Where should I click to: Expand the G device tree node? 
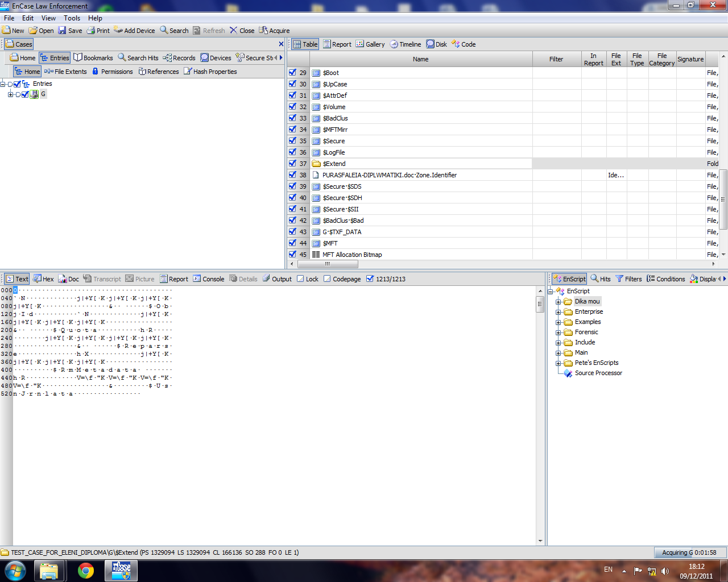pos(10,94)
